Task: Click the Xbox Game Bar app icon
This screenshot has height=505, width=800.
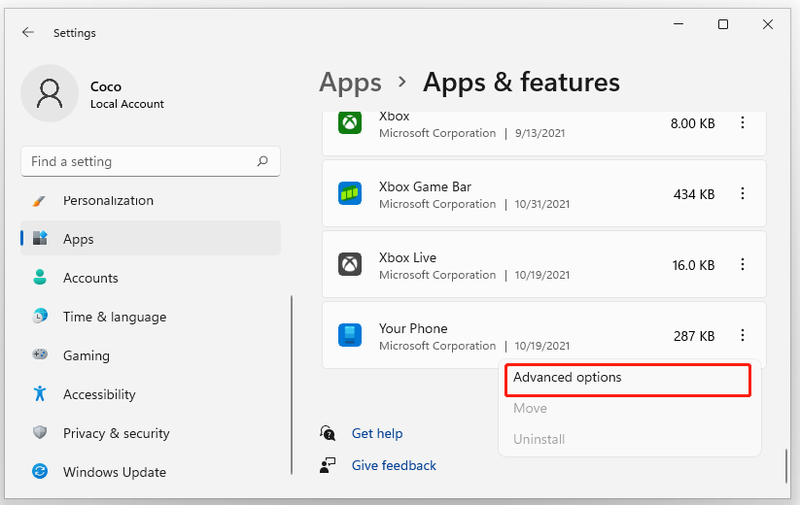Action: [350, 193]
